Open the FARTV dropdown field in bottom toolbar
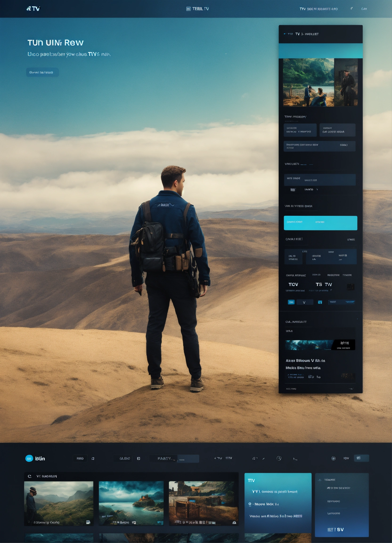Viewport: 392px width, 543px height. (x=174, y=458)
